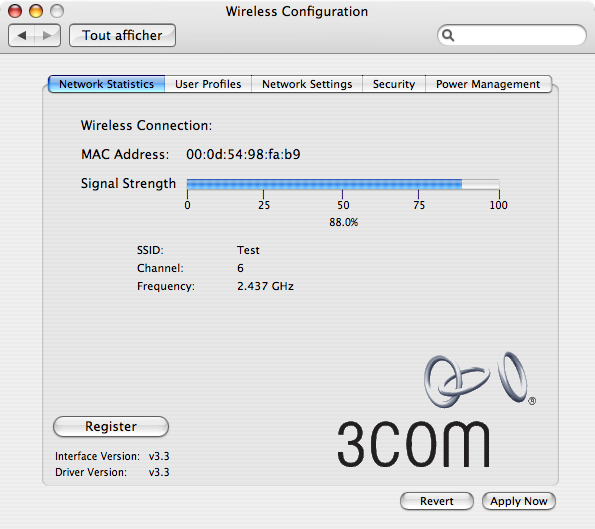This screenshot has height=529, width=595.
Task: Go forward with the right arrow button
Action: point(47,36)
